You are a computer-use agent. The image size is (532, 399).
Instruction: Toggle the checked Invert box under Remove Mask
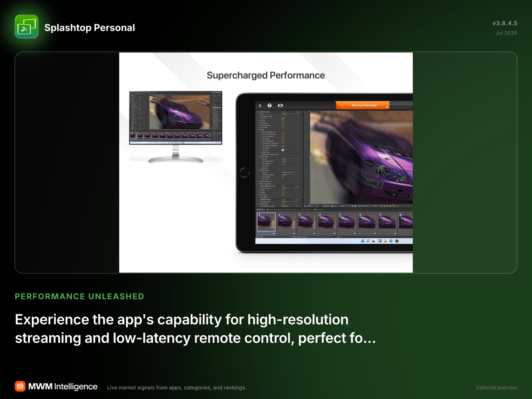tap(282, 179)
